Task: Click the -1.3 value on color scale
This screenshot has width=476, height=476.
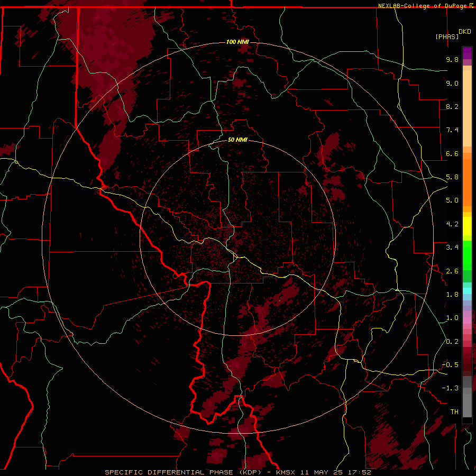Action: point(451,388)
